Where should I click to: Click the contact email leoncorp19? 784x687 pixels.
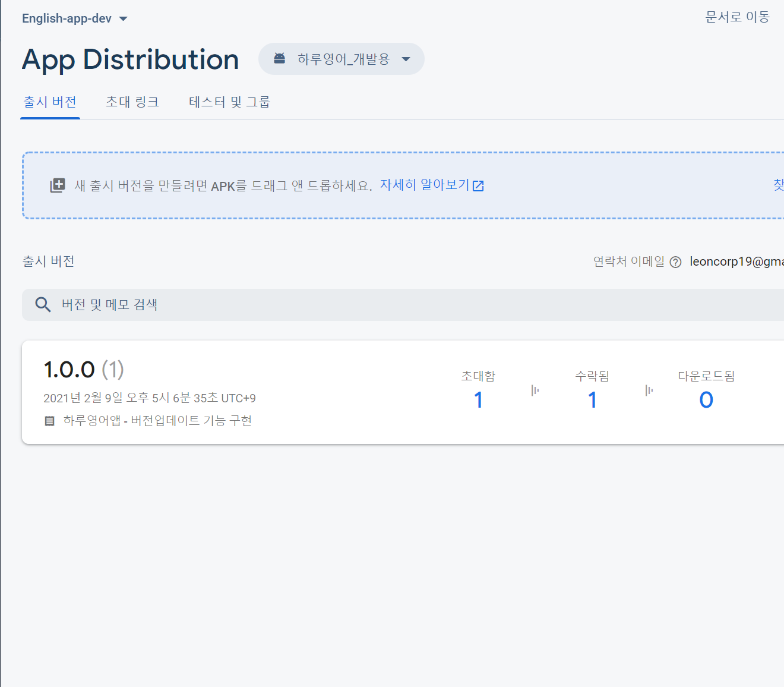click(736, 261)
